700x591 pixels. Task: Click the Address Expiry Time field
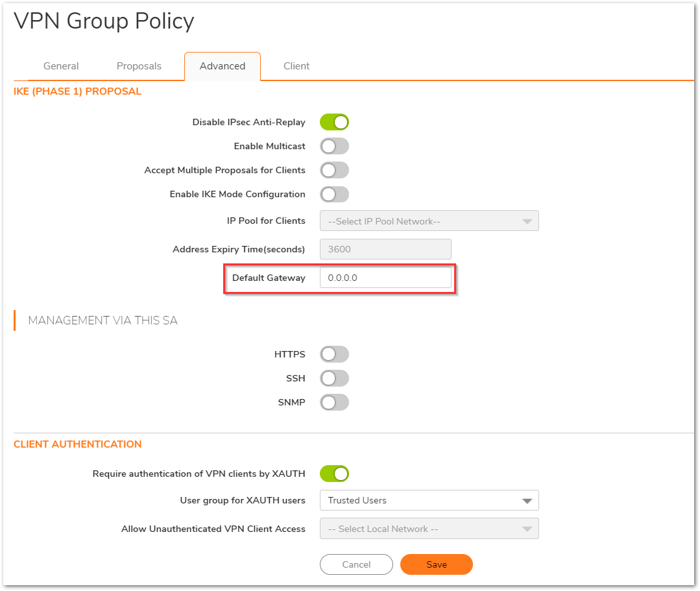(385, 249)
